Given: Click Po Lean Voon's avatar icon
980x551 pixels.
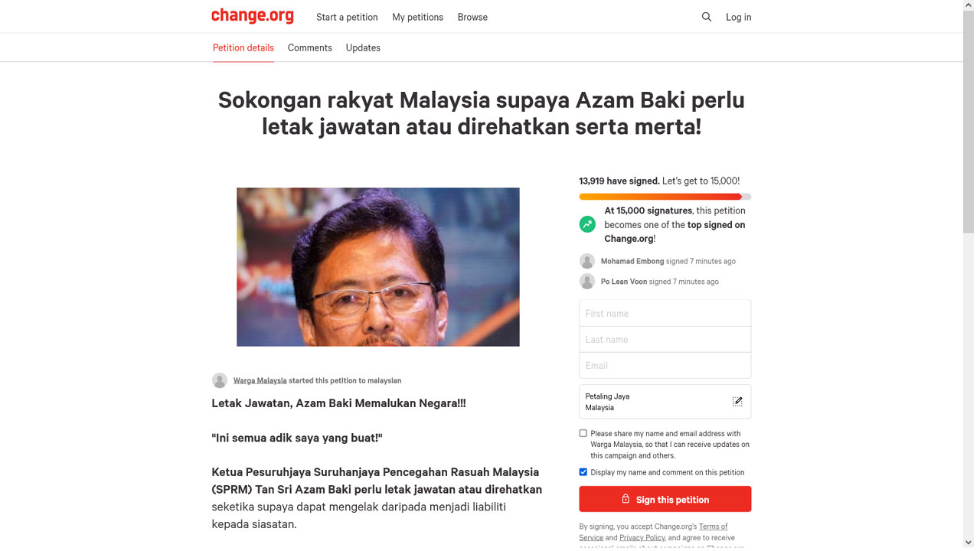Looking at the screenshot, I should (x=587, y=282).
